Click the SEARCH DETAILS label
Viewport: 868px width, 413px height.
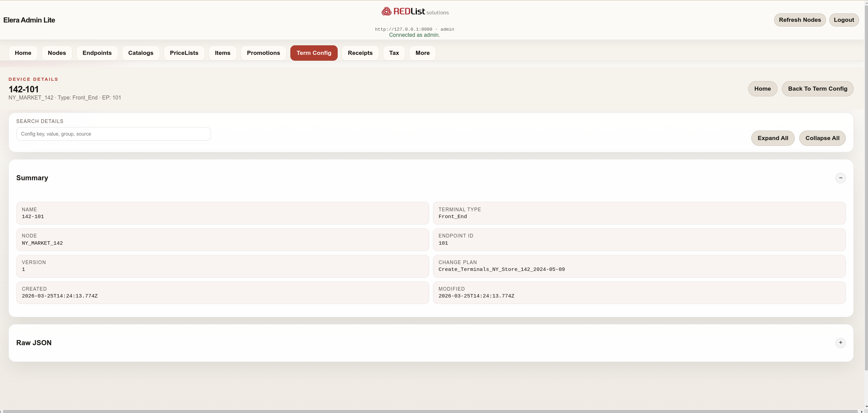point(40,121)
